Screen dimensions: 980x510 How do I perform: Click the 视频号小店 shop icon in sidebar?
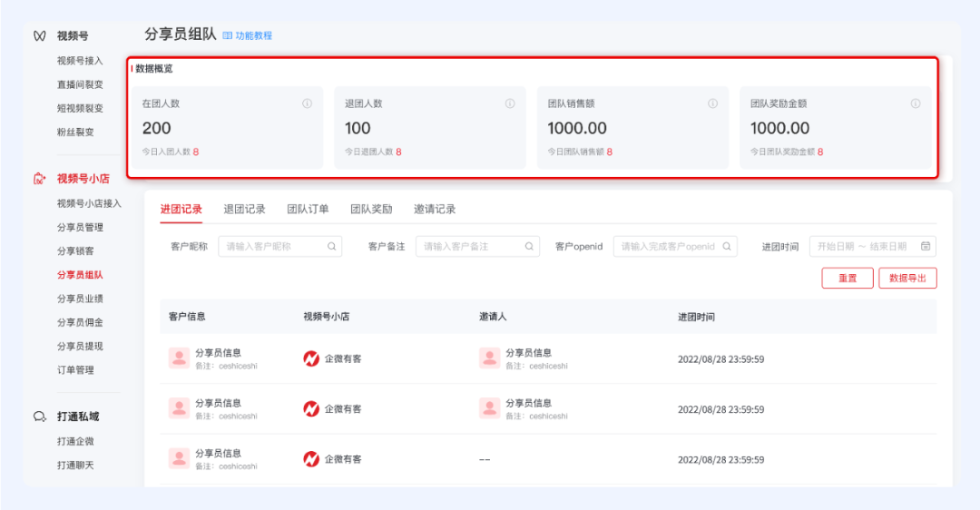pyautogui.click(x=39, y=179)
